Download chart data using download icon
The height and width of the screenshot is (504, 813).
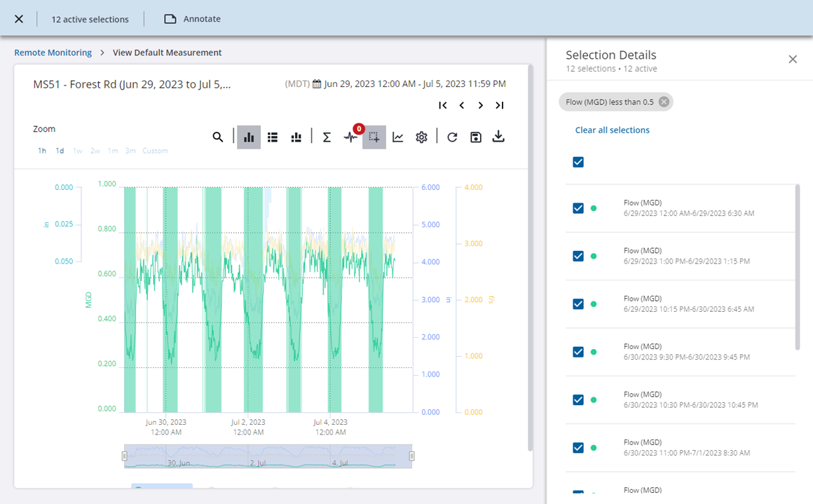(x=498, y=137)
